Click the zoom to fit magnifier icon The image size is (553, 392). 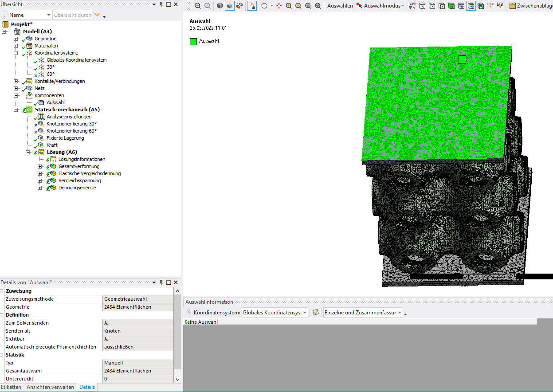(308, 6)
